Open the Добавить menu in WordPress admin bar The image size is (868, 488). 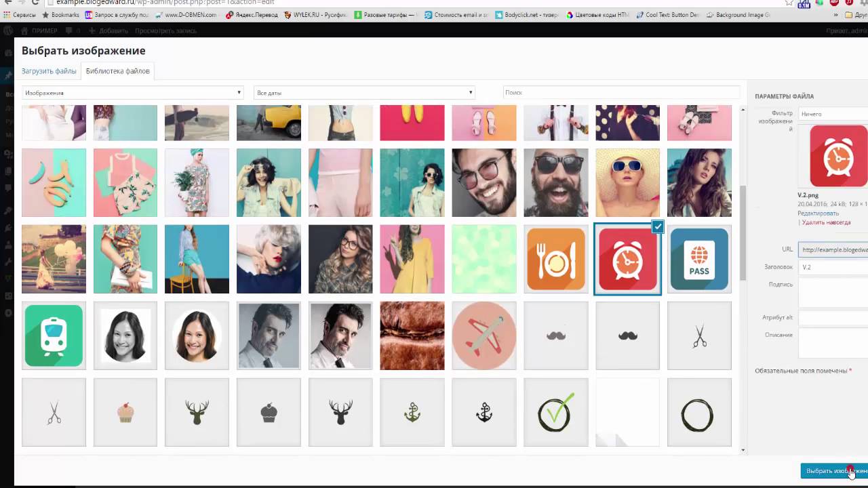(108, 30)
